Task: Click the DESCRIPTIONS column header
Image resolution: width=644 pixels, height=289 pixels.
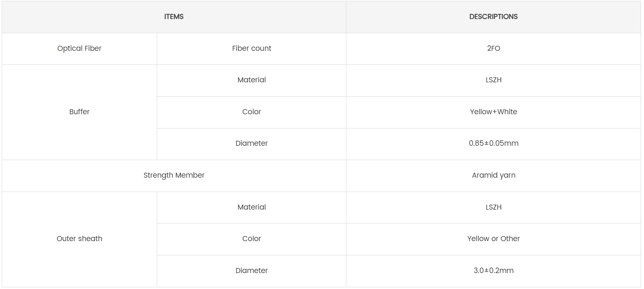Action: (x=494, y=17)
